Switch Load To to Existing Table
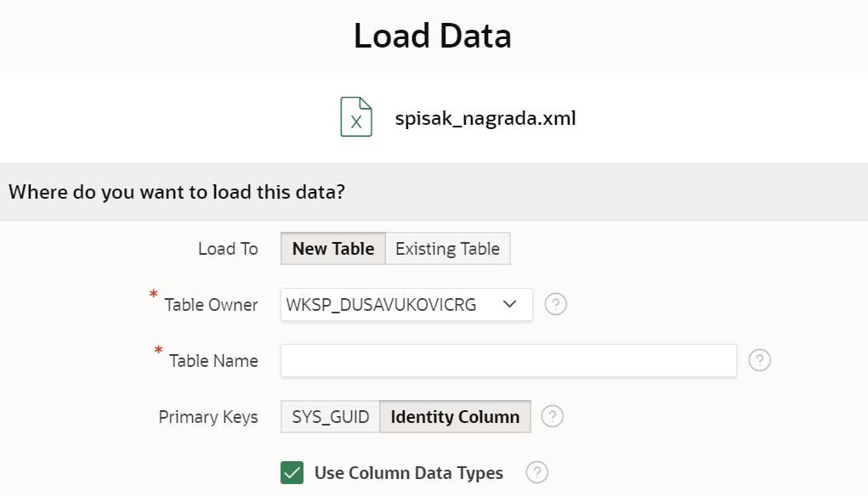The width and height of the screenshot is (868, 496). [447, 249]
